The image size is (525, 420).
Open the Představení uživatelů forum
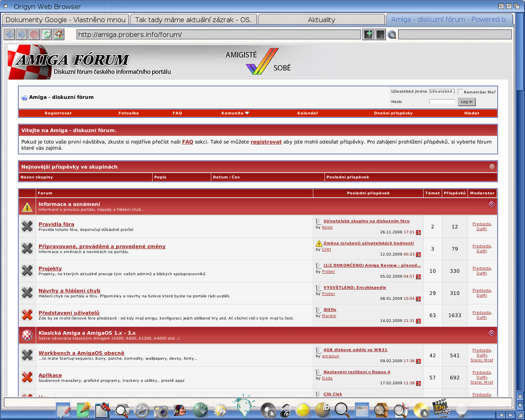pos(69,313)
